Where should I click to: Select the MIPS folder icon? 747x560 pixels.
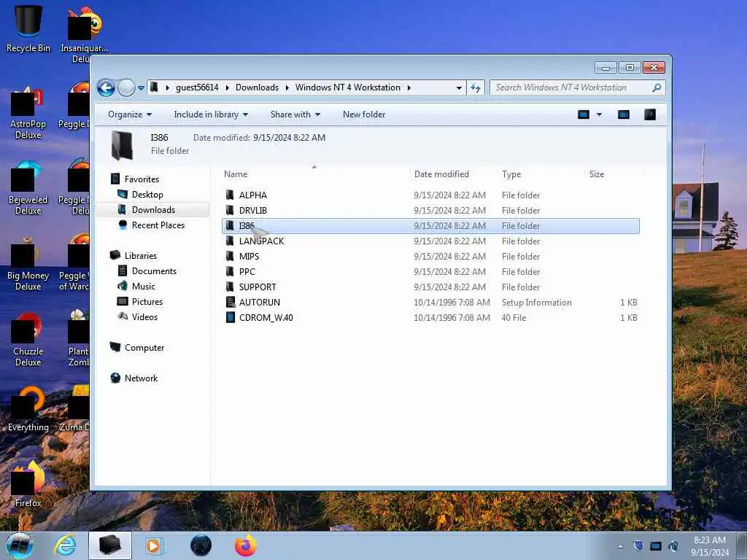(230, 256)
